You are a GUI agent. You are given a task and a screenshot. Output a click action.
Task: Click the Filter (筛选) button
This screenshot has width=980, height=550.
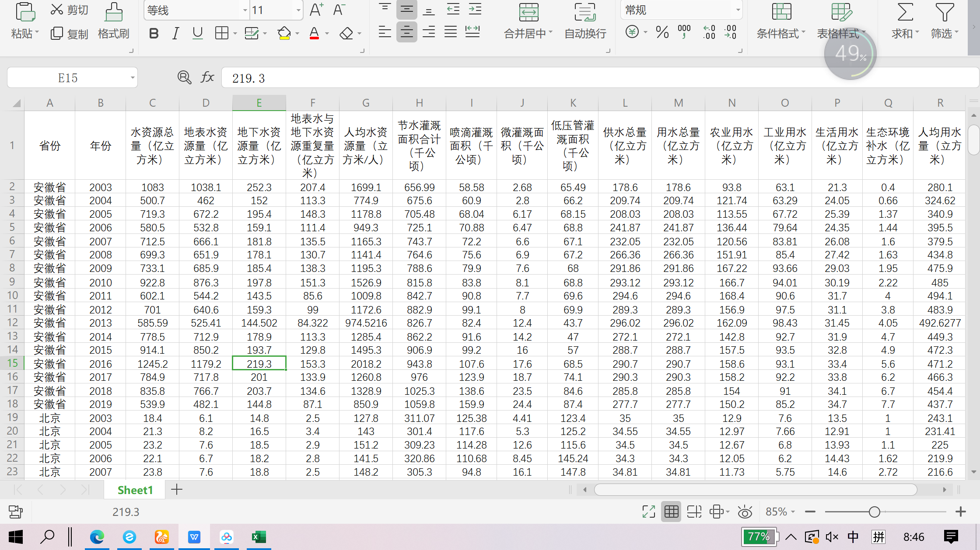click(x=944, y=12)
